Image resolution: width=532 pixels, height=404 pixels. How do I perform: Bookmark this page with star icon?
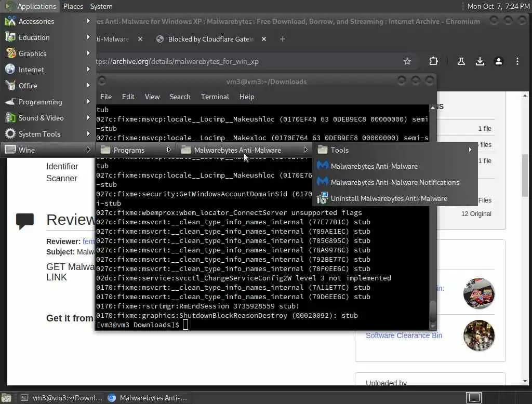[x=407, y=61]
